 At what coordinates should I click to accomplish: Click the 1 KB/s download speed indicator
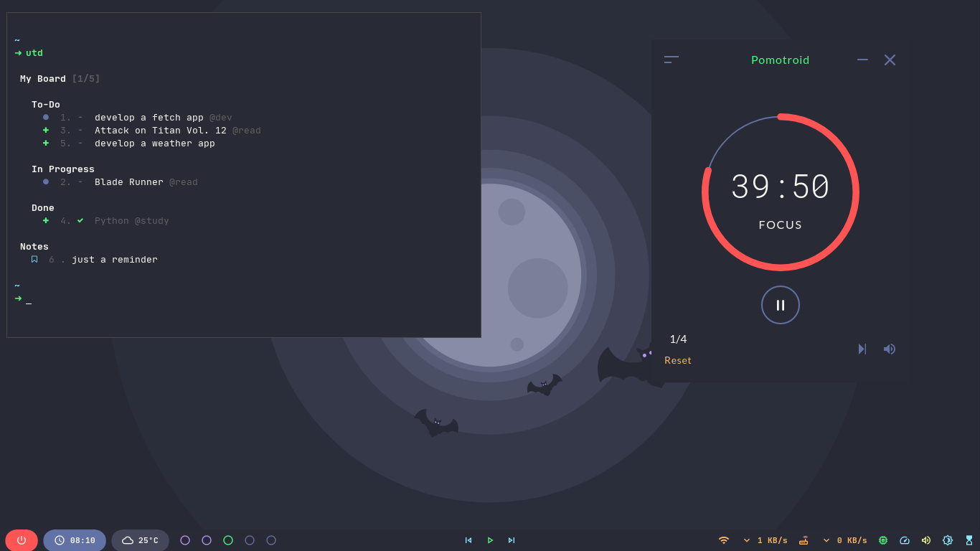pos(765,540)
